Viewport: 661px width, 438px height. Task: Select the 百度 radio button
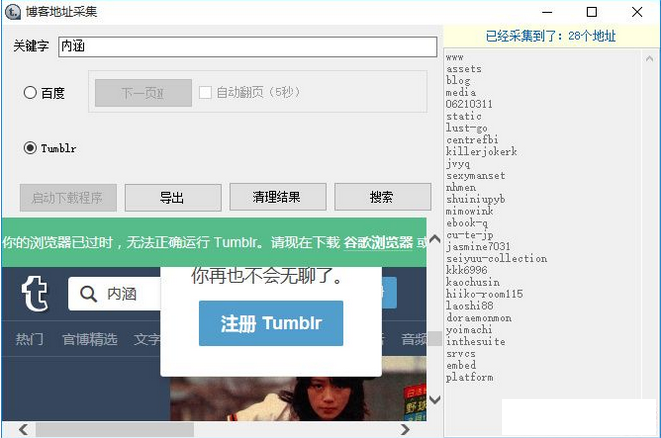pyautogui.click(x=30, y=93)
